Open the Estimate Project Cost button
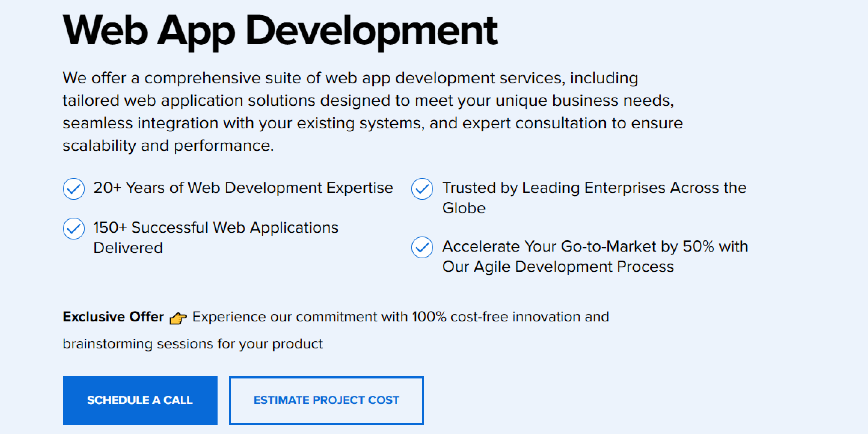The width and height of the screenshot is (868, 434). pos(326,400)
